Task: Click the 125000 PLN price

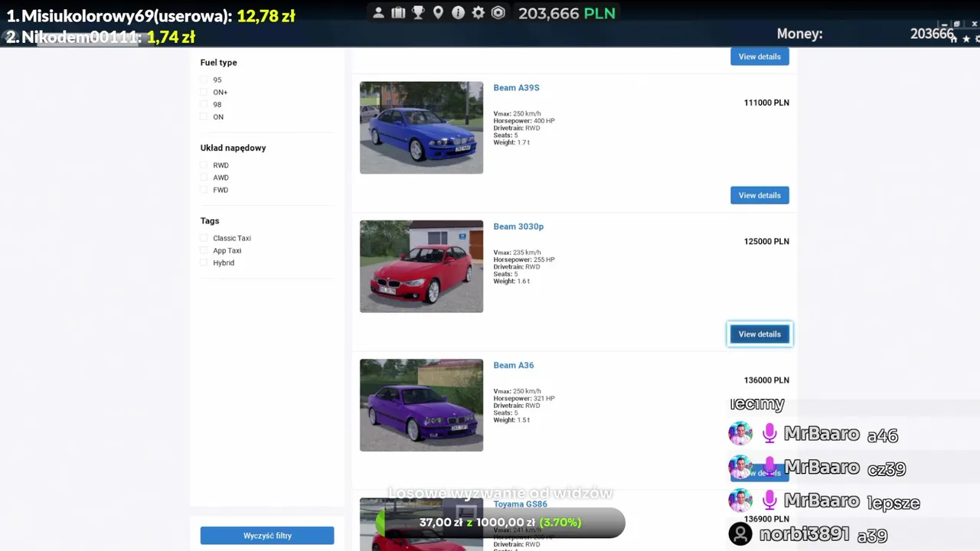Action: coord(766,241)
